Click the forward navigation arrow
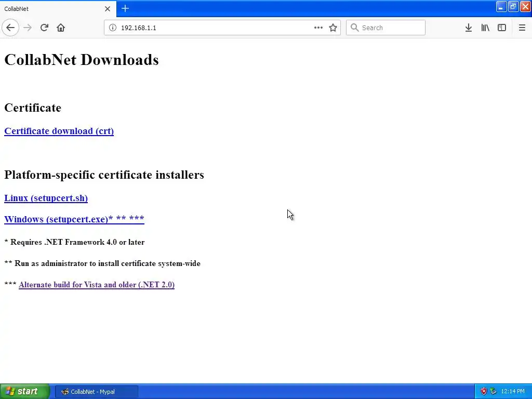 click(x=28, y=28)
